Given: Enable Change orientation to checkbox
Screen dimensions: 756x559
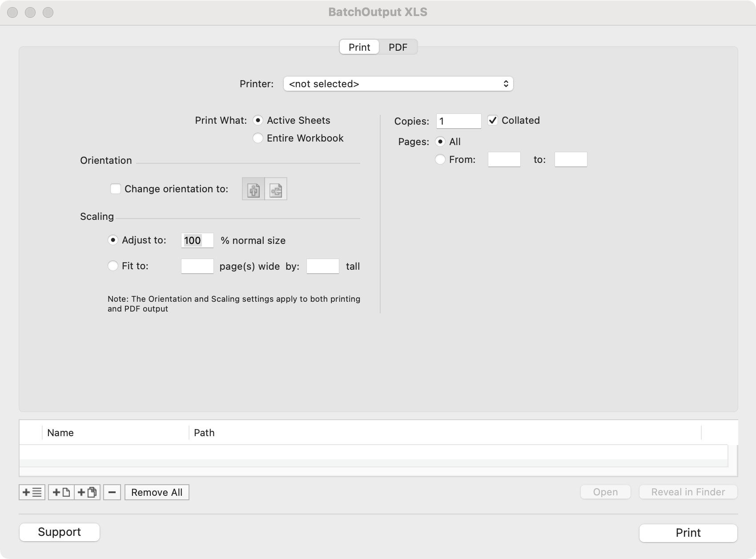Looking at the screenshot, I should click(x=116, y=189).
